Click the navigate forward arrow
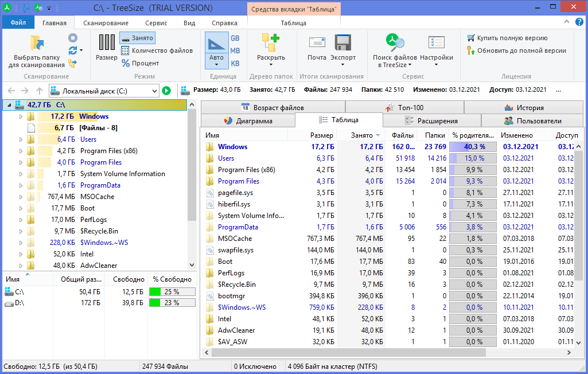Image resolution: width=588 pixels, height=374 pixels. pyautogui.click(x=25, y=91)
